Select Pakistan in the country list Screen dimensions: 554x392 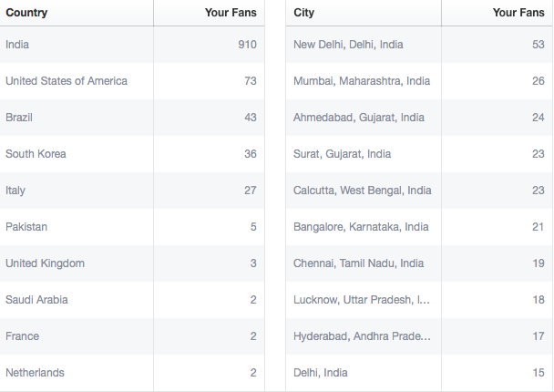click(x=132, y=227)
